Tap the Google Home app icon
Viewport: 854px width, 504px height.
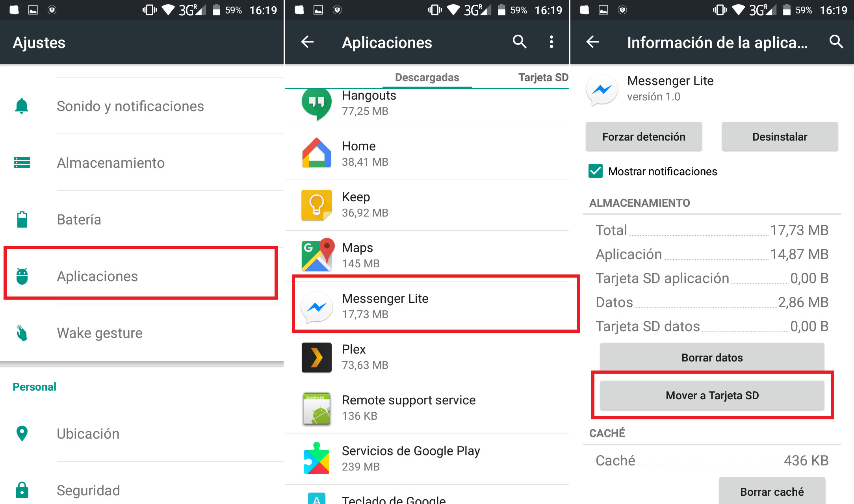[x=317, y=153]
